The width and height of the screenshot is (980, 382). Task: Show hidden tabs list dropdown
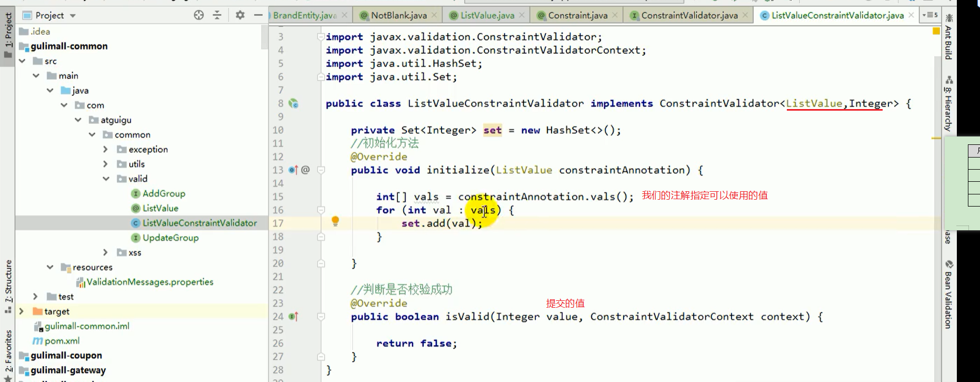(x=930, y=15)
